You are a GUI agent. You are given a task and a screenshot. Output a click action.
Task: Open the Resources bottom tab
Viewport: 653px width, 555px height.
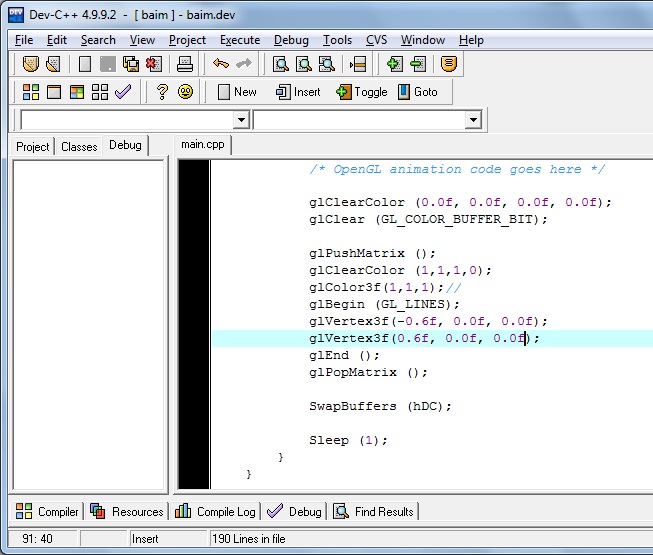[127, 511]
